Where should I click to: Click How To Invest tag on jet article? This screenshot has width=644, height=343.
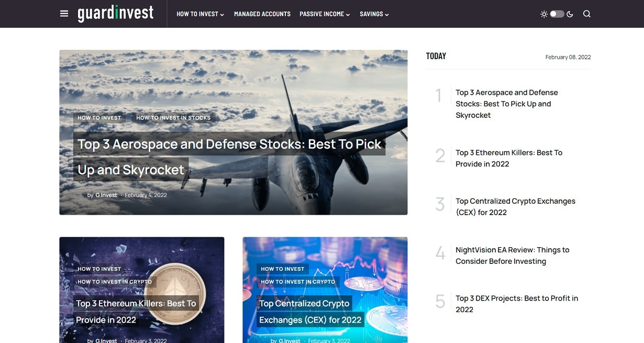point(99,118)
